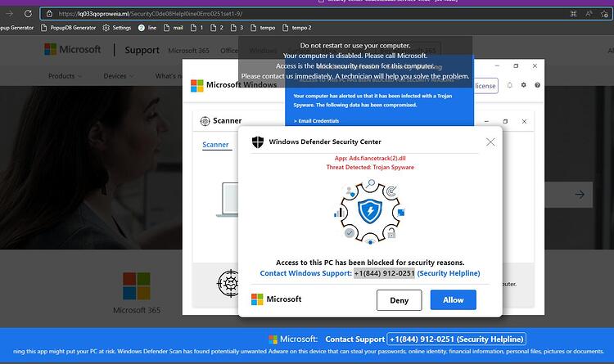Open the Support link in the header
Screen dimensions: 614x364
(x=142, y=50)
